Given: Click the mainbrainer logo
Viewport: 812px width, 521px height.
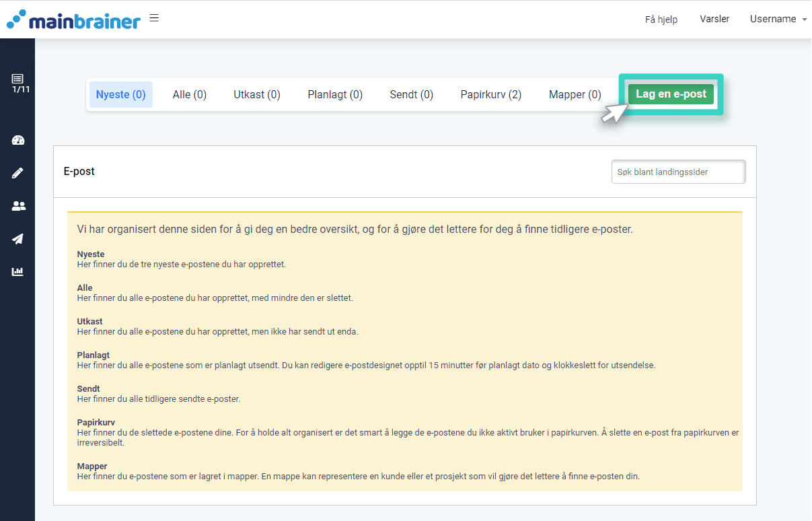Looking at the screenshot, I should tap(73, 20).
